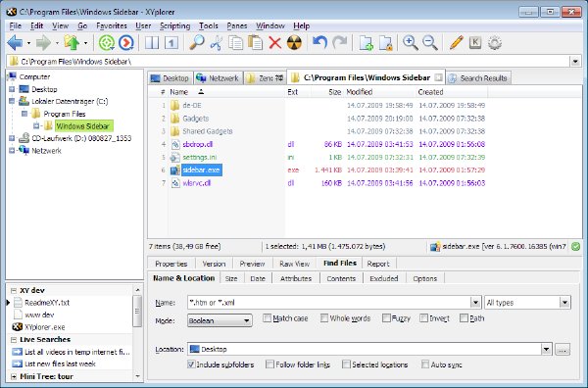
Task: Collapse Lokaler Datenträger (C:) node
Action: pyautogui.click(x=12, y=101)
